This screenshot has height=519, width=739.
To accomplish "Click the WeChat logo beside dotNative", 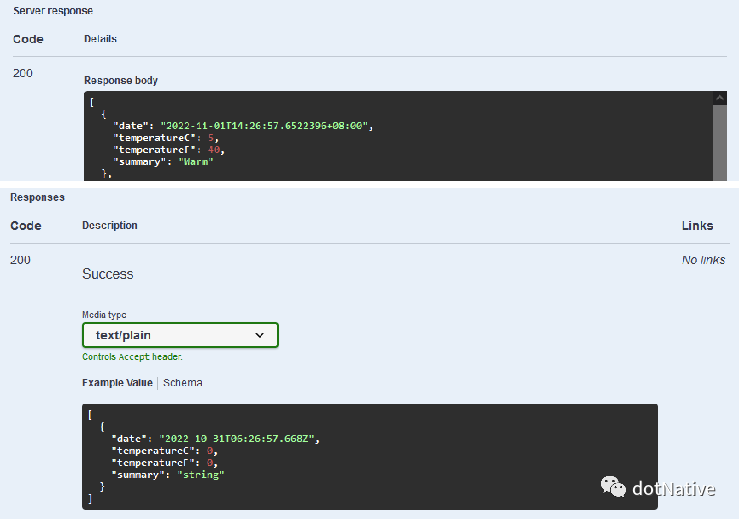I will point(613,487).
